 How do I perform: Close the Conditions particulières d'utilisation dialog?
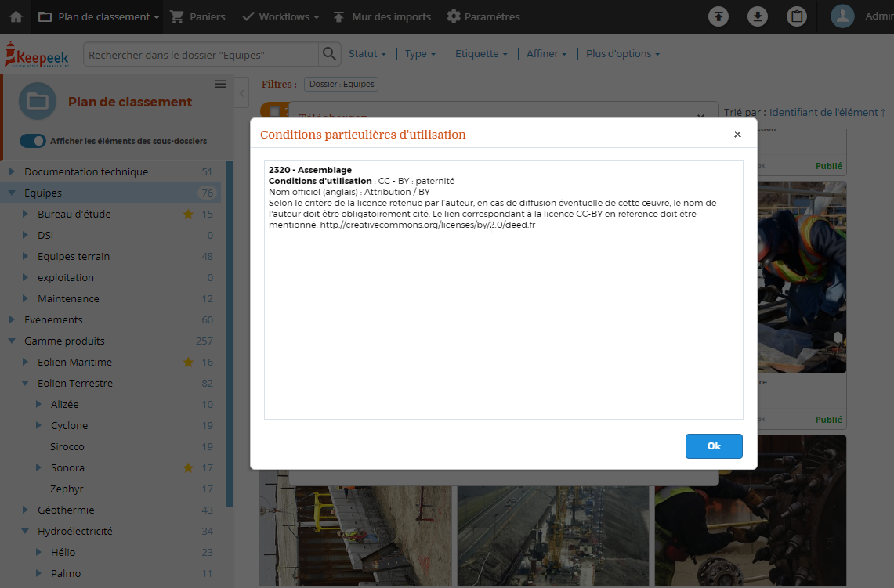[x=737, y=135]
